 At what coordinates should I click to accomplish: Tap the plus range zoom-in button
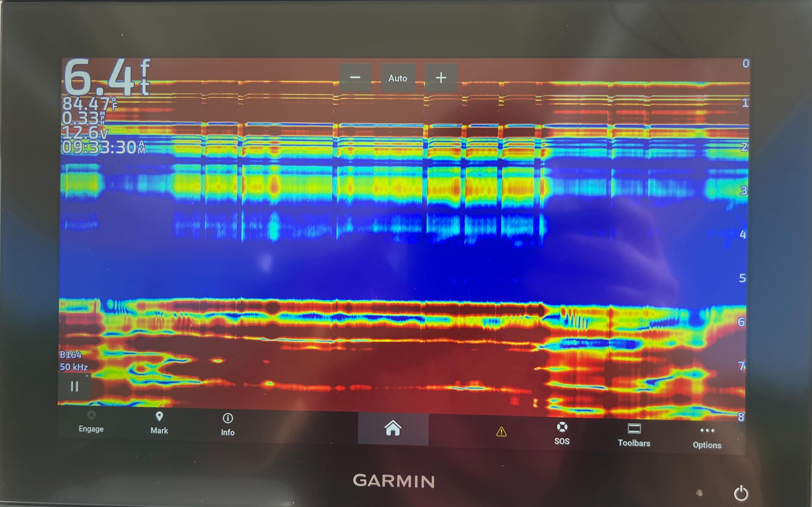[x=441, y=78]
